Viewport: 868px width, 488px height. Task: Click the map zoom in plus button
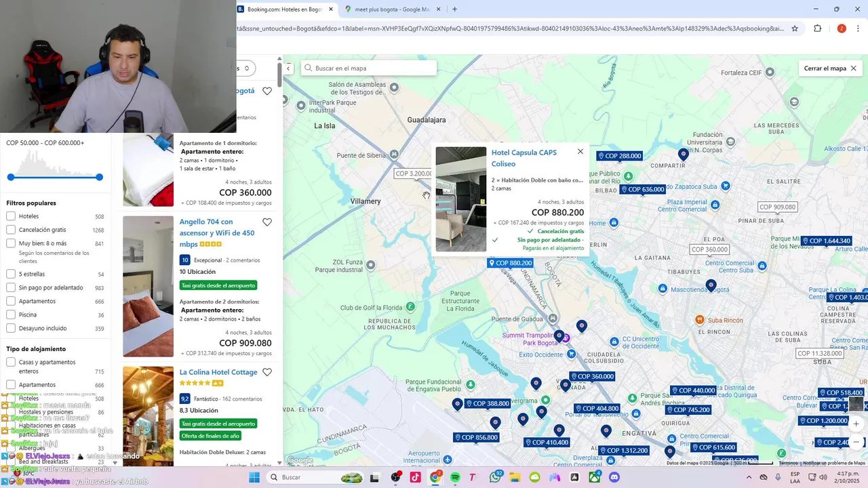coord(856,424)
